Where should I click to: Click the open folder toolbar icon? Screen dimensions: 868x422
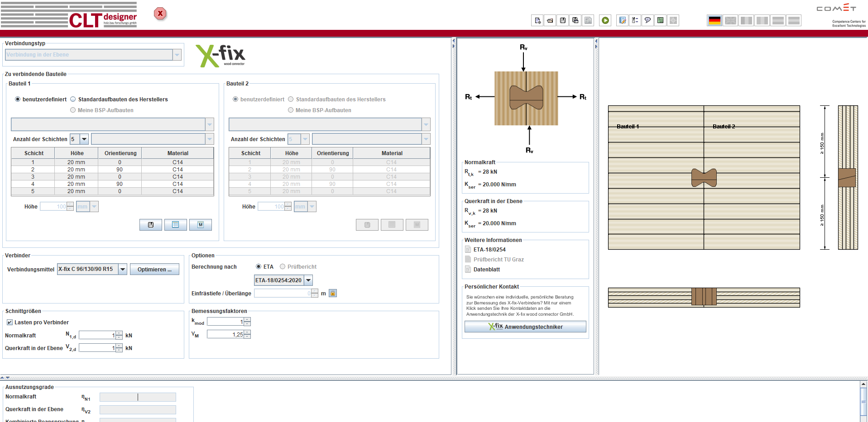coord(550,20)
